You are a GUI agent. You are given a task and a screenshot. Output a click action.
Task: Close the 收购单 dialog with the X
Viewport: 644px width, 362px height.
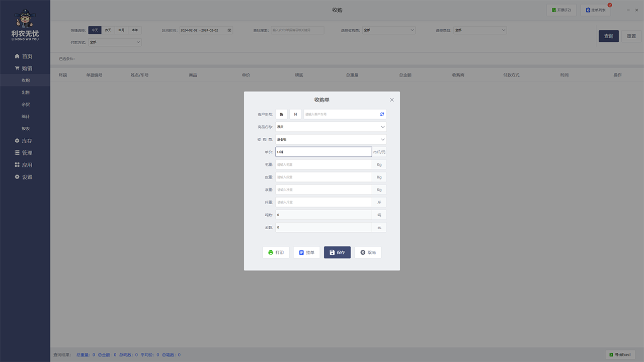point(392,100)
